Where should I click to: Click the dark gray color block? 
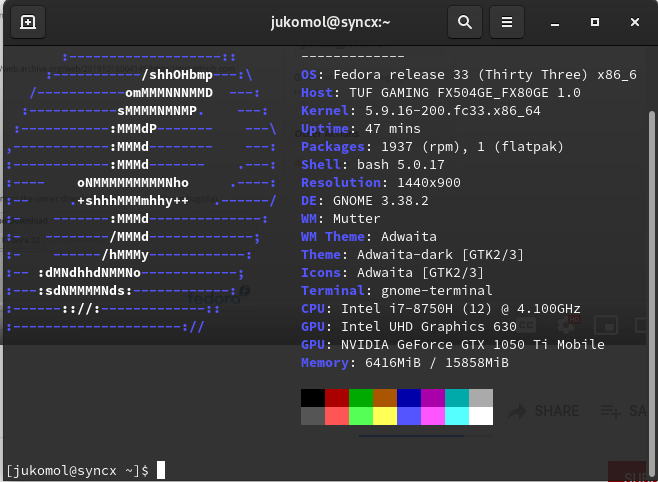point(313,416)
